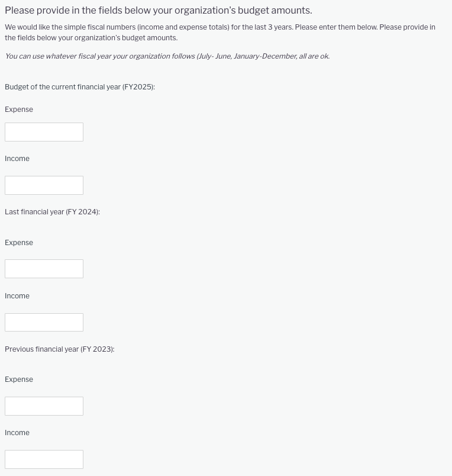This screenshot has width=452, height=476.
Task: Click the words 'last 3 years' in the description
Action: (273, 27)
